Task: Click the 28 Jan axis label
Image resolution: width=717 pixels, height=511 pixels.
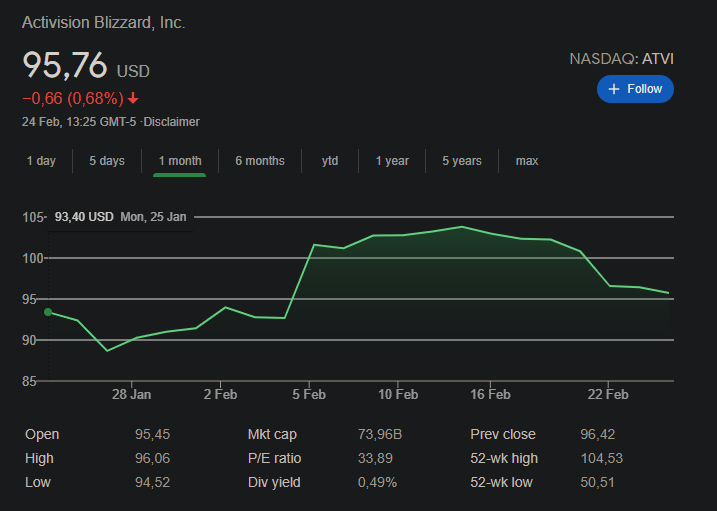Action: pos(131,394)
